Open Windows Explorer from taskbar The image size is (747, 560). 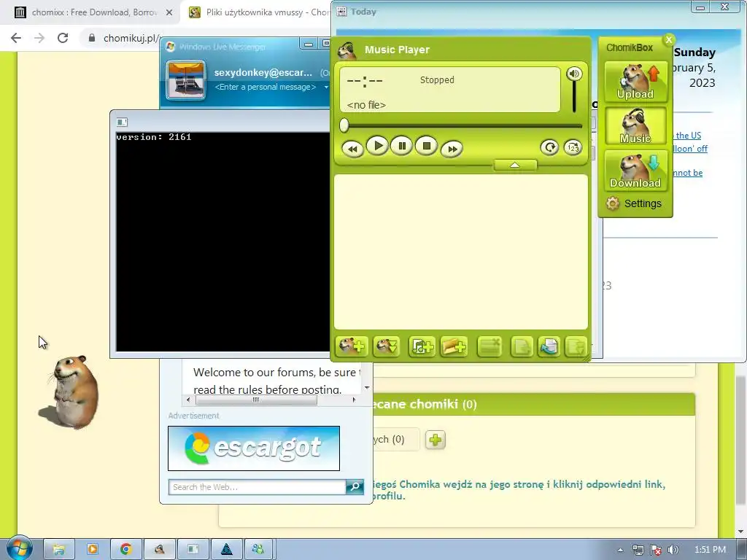tap(58, 550)
